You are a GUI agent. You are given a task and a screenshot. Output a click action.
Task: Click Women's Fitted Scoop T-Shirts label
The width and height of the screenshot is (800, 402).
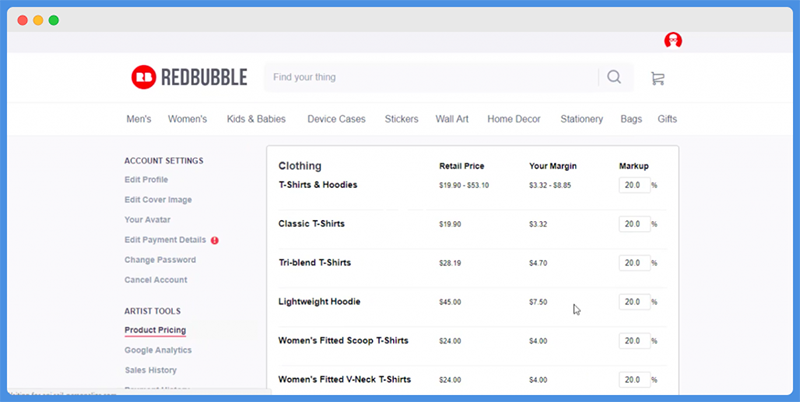pyautogui.click(x=343, y=340)
